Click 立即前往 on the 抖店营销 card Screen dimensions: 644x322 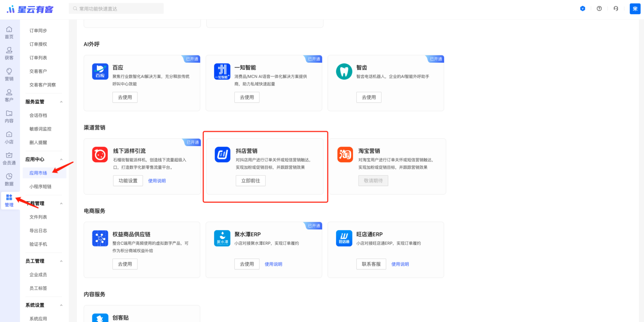(x=251, y=181)
